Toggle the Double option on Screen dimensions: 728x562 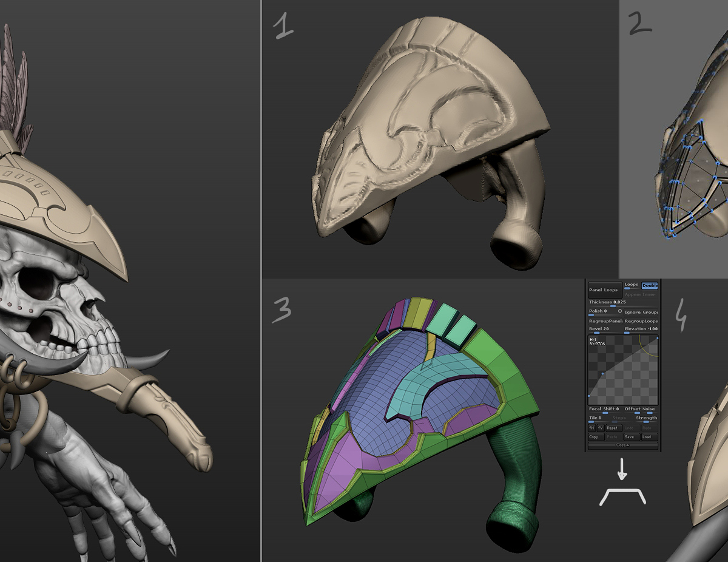point(650,285)
